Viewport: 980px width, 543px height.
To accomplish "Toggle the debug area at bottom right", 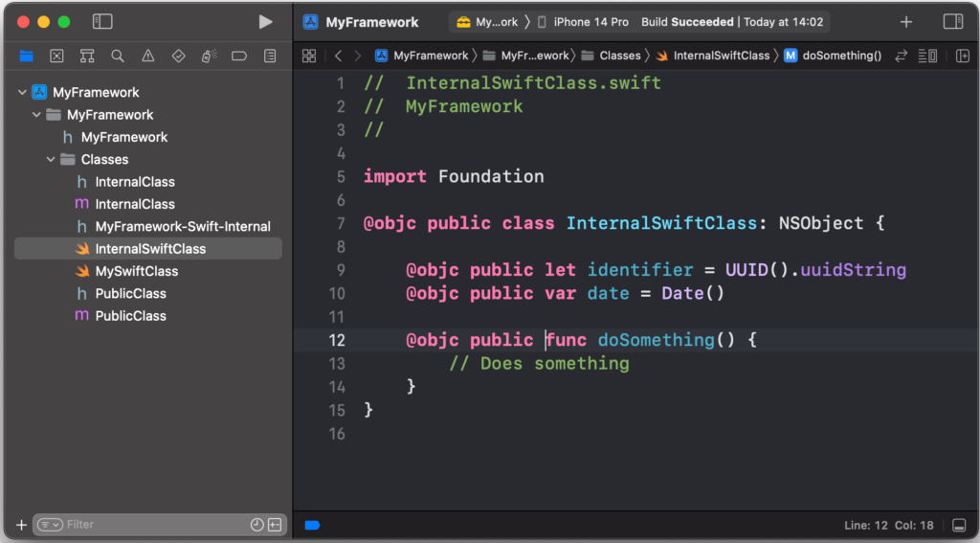I will point(959,525).
